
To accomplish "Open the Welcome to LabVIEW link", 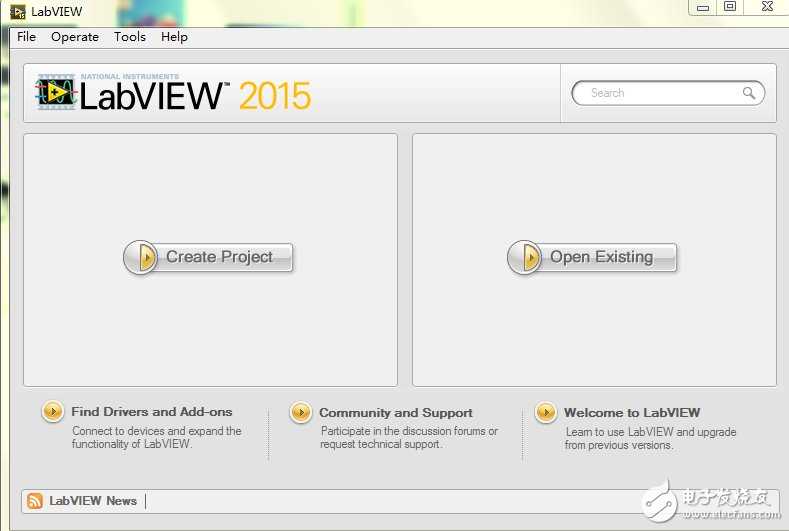I will click(632, 413).
